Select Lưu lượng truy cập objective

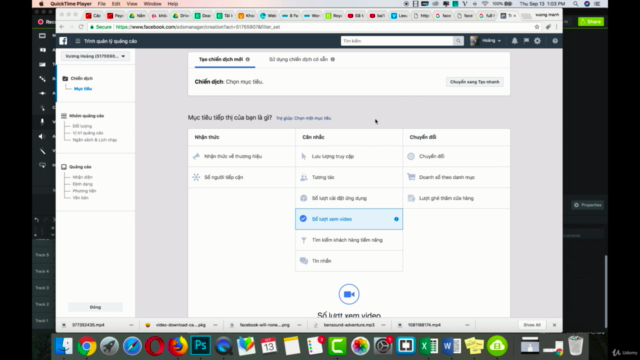click(349, 156)
